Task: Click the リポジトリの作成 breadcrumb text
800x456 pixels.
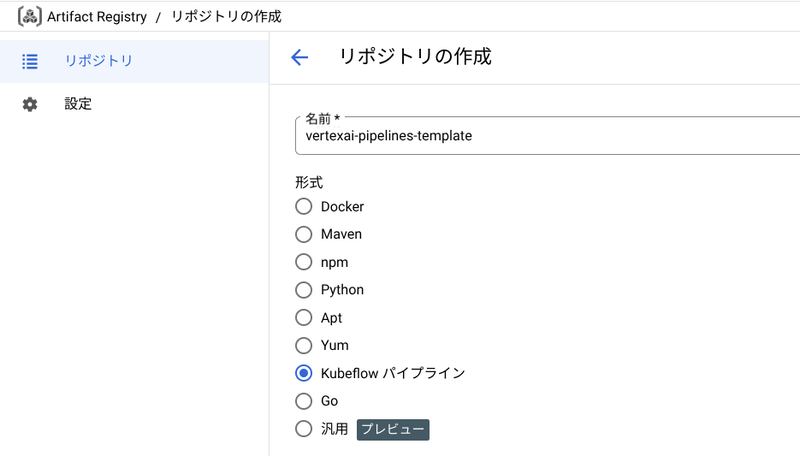Action: 226,17
